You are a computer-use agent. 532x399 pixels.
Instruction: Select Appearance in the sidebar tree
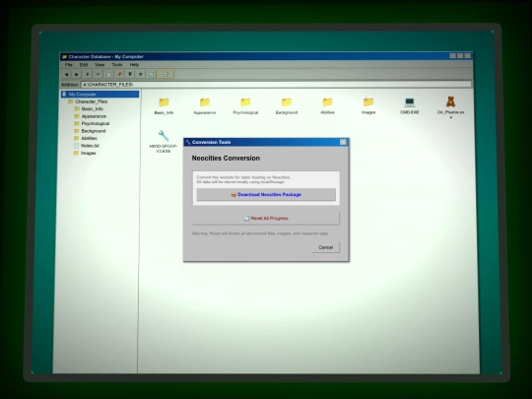(x=91, y=116)
